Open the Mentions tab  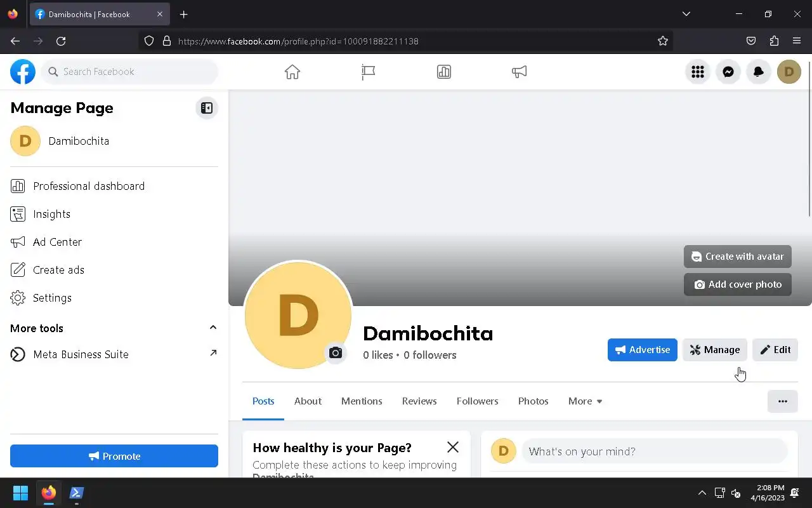pos(362,401)
